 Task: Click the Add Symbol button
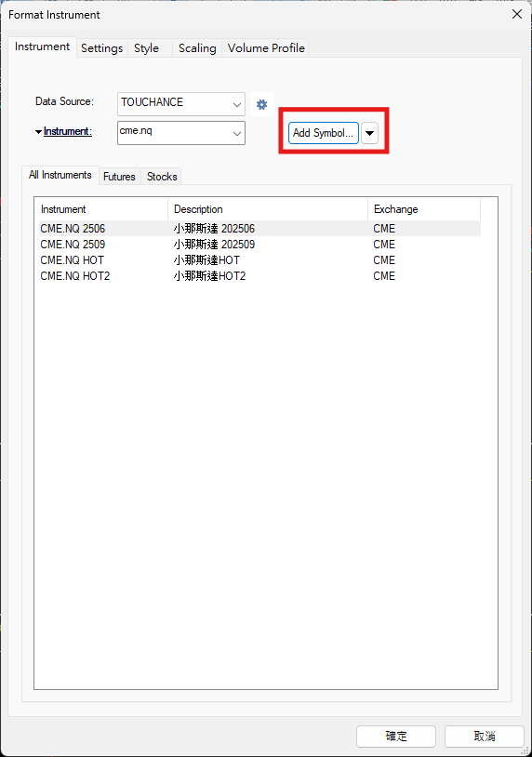(x=324, y=133)
